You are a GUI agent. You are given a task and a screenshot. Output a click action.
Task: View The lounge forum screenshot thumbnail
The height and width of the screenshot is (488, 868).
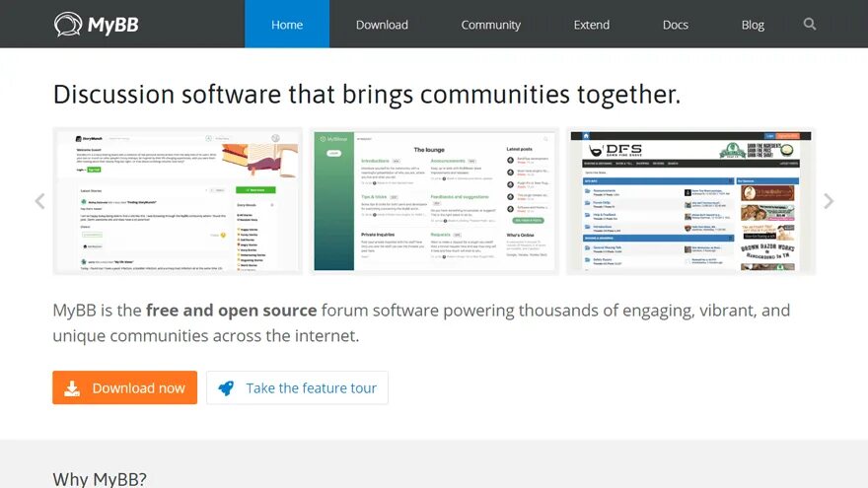[x=434, y=201]
